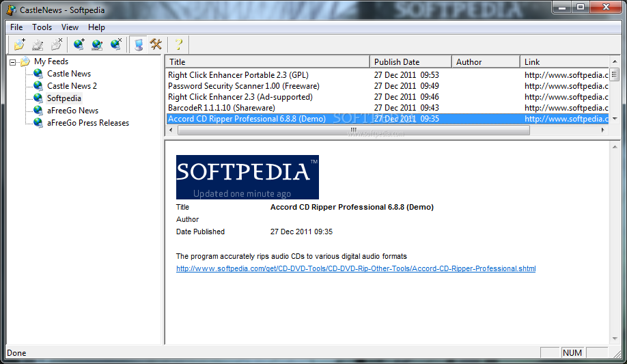This screenshot has height=364, width=627.
Task: Sort list by Link column header
Action: coord(565,62)
